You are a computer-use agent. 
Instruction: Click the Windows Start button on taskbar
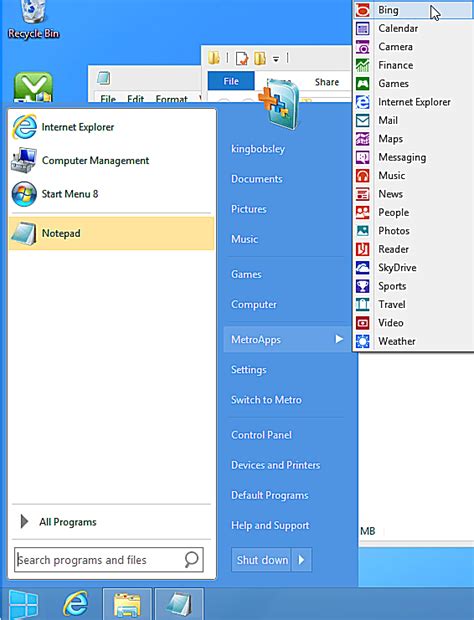(x=24, y=605)
